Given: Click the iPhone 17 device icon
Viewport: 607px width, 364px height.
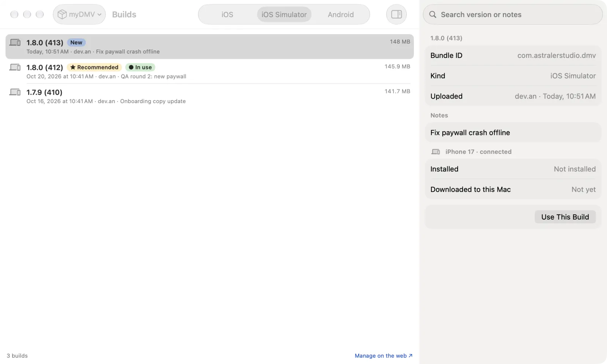Looking at the screenshot, I should (436, 152).
